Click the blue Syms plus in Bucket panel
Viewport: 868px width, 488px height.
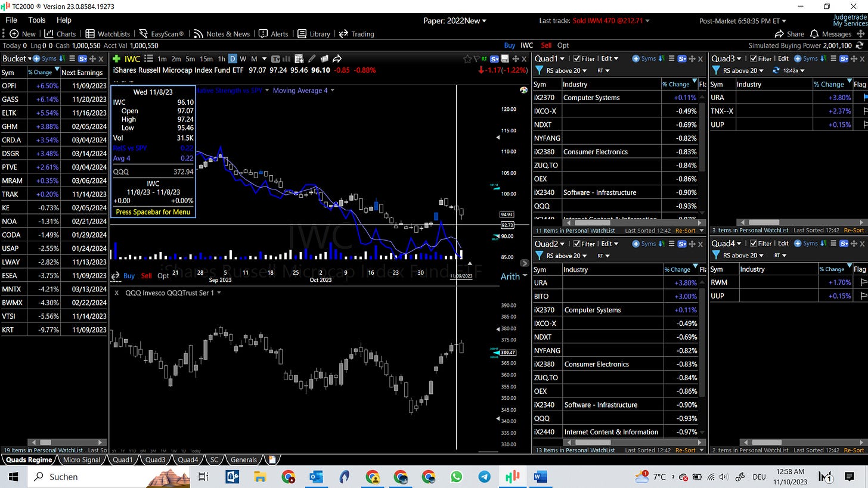coord(36,58)
